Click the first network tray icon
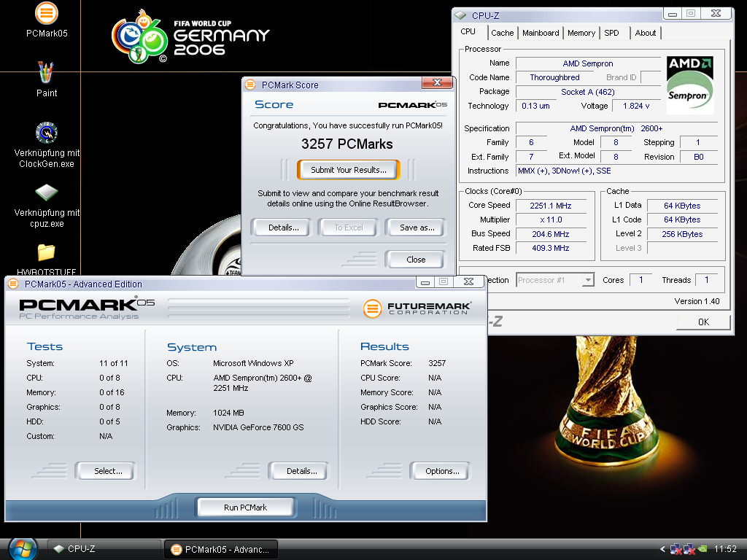The image size is (747, 560). 676,550
